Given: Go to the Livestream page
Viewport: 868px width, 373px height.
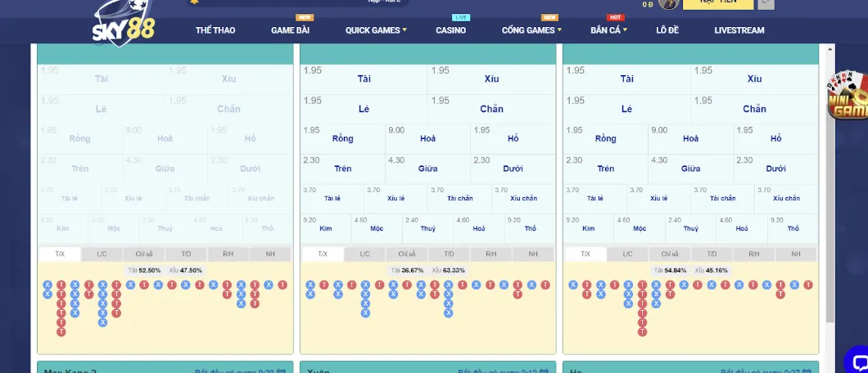Looking at the screenshot, I should pos(739,30).
